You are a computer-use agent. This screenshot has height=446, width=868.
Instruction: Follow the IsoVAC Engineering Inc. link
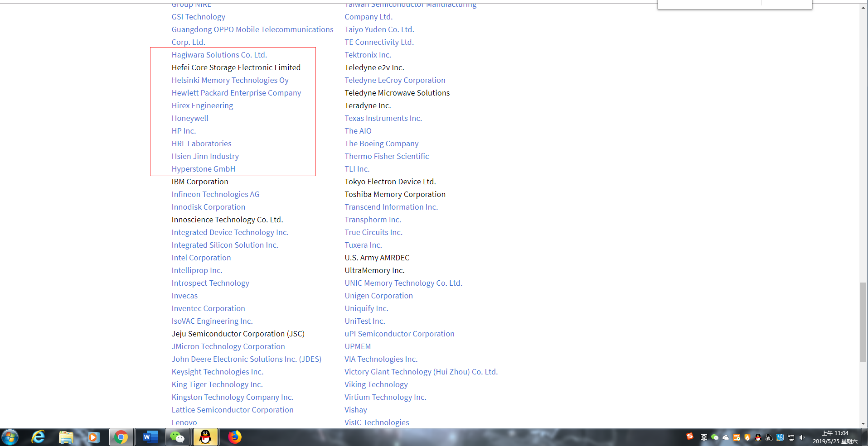coord(212,321)
